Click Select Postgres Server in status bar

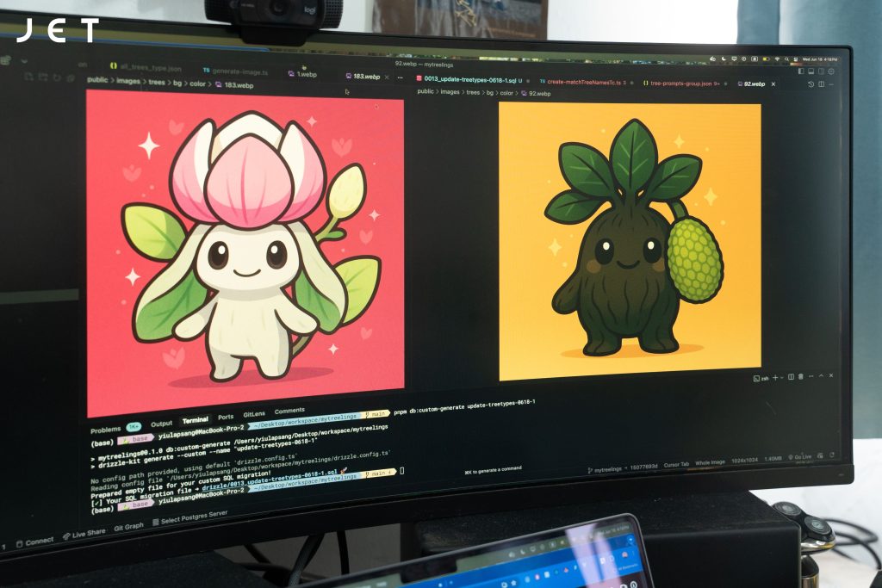click(190, 517)
